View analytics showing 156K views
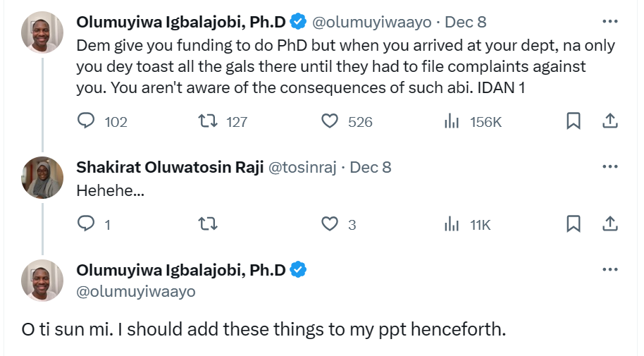The image size is (644, 356). (x=452, y=121)
